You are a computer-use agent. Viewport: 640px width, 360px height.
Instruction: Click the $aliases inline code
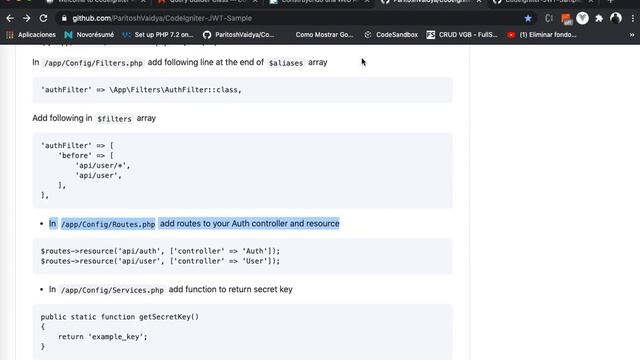tap(286, 63)
